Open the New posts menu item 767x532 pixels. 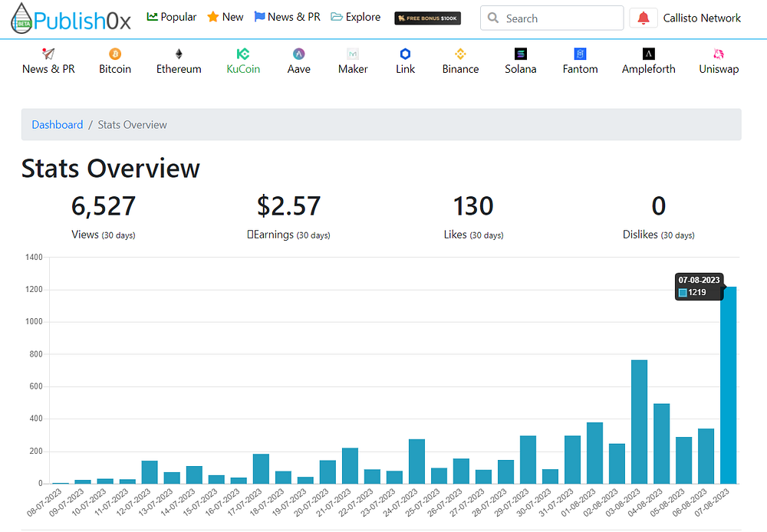pos(225,17)
